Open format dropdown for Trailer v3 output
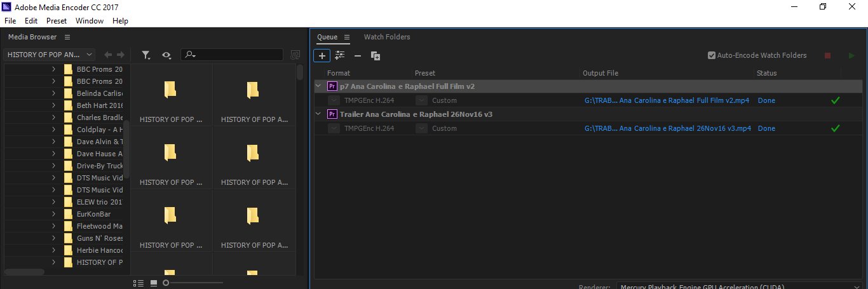Viewport: 868px width, 289px height. pos(334,128)
